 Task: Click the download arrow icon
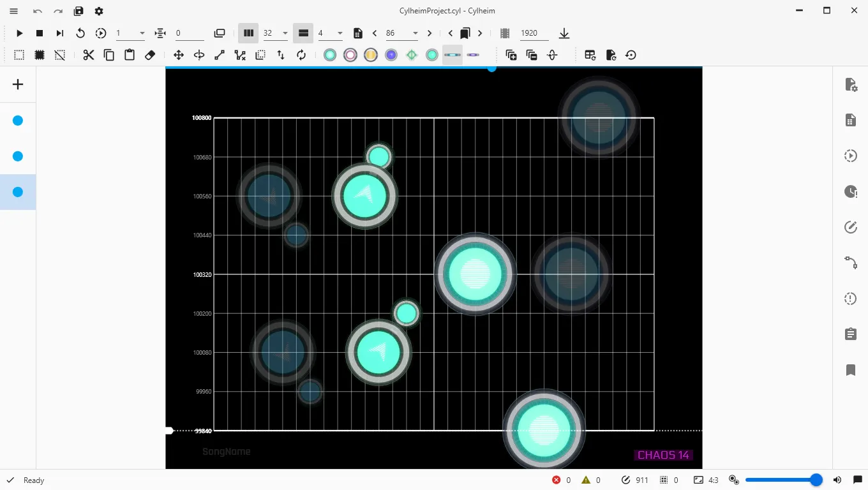(x=564, y=33)
